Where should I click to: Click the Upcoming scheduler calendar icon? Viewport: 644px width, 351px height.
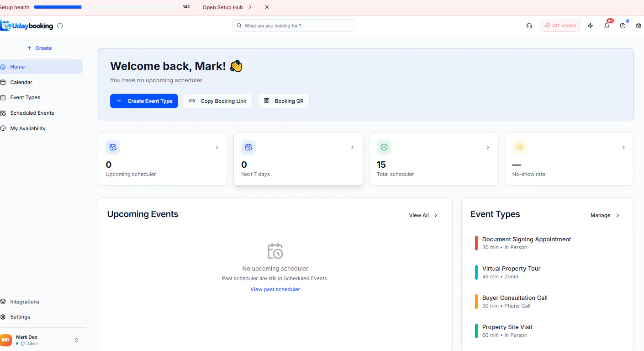point(113,147)
